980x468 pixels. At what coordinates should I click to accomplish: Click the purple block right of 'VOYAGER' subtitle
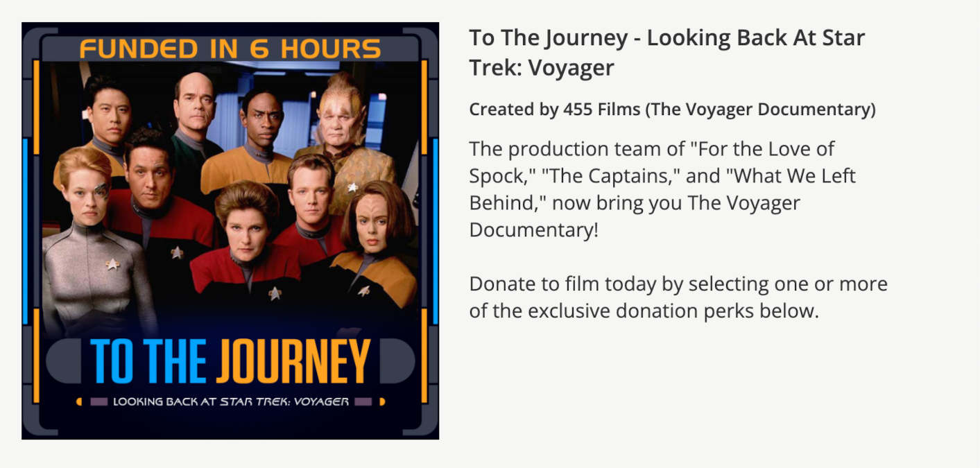363,401
